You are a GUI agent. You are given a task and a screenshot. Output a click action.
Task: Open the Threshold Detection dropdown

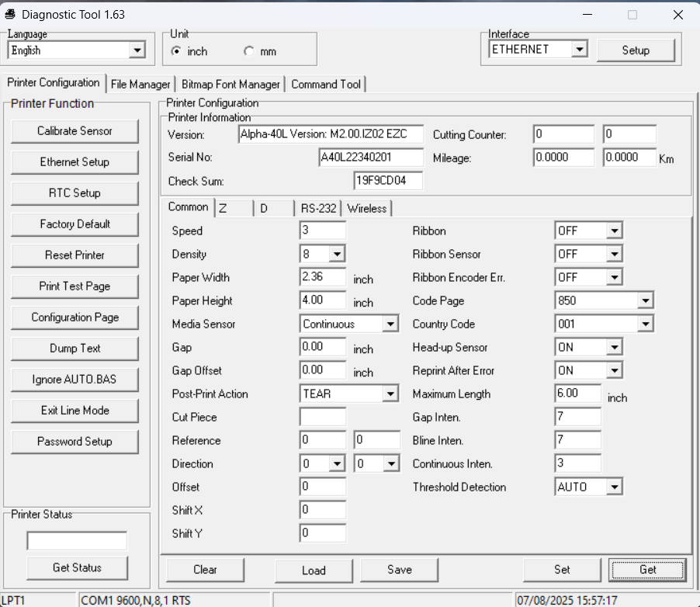(x=614, y=487)
